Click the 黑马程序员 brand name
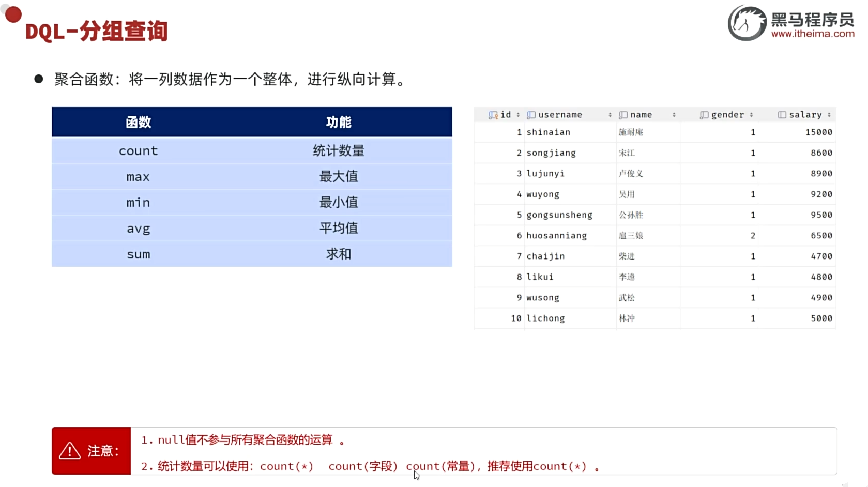Image resolution: width=868 pixels, height=487 pixels. (813, 20)
